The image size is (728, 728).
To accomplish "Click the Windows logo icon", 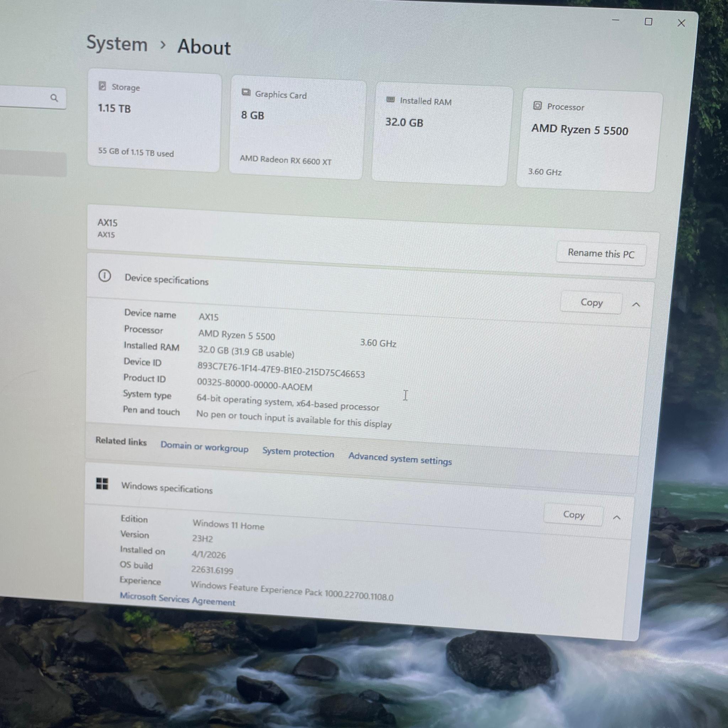I will [x=102, y=483].
